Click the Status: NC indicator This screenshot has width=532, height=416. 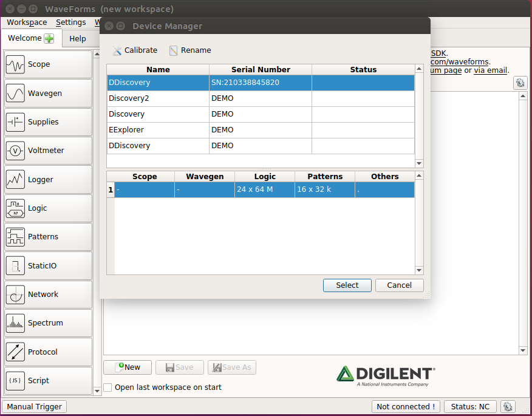tap(470, 406)
